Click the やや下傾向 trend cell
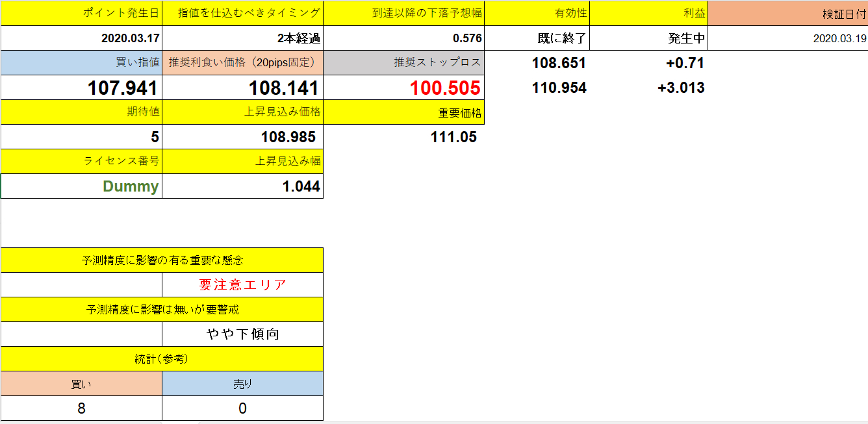This screenshot has height=424, width=868. [x=244, y=334]
